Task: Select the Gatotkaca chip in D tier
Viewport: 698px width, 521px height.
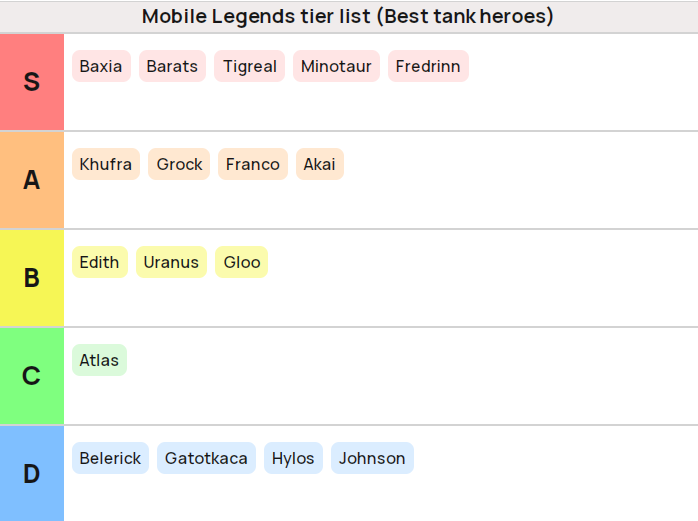Action: point(206,458)
